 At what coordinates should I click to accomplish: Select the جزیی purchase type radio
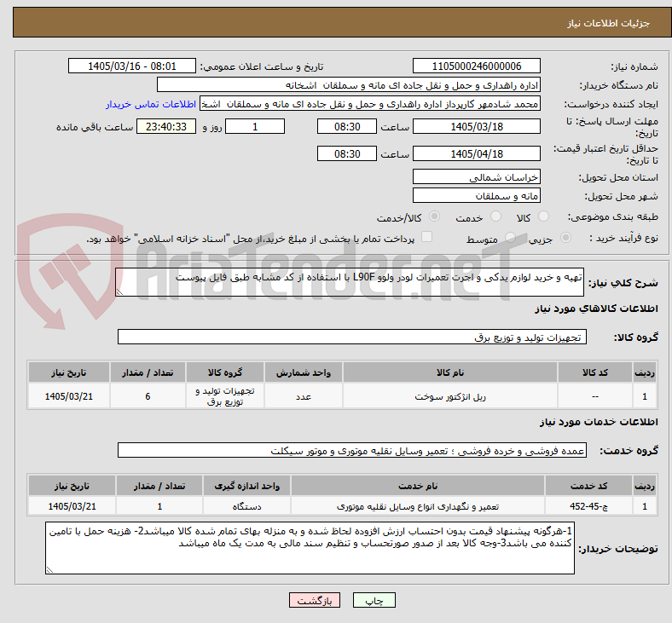coord(565,237)
